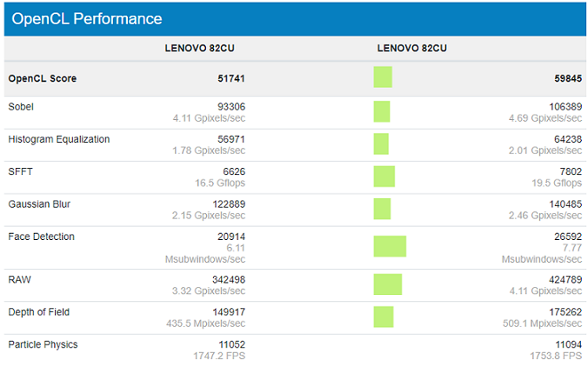Select the Sobel score 106389
588x374 pixels.
565,106
